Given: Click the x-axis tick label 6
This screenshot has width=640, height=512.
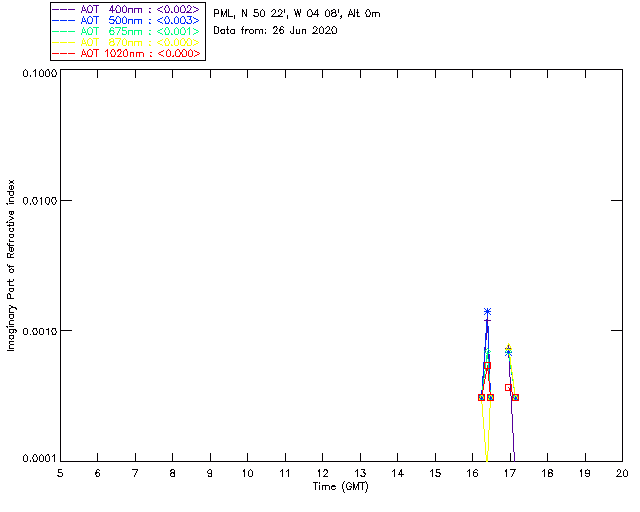Looking at the screenshot, I should coord(98,473).
